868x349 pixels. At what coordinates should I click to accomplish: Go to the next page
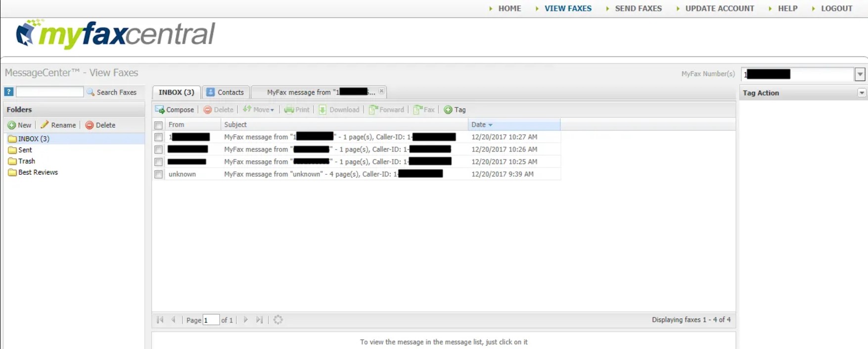[x=246, y=320]
